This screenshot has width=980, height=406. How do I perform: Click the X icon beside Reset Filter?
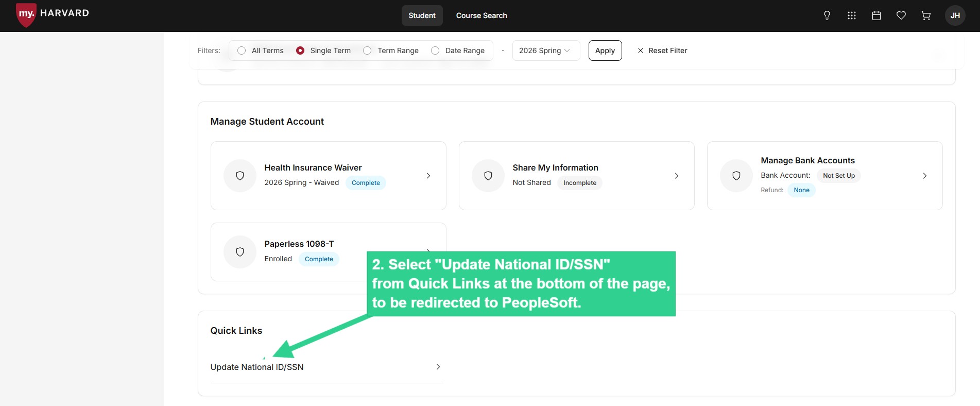pyautogui.click(x=641, y=50)
